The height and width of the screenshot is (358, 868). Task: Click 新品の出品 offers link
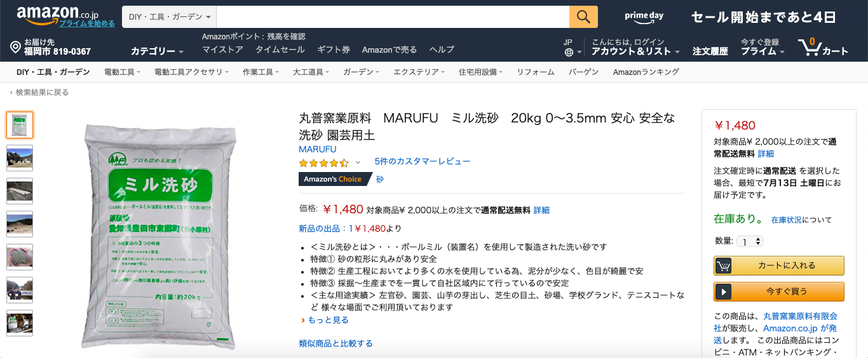point(342,229)
